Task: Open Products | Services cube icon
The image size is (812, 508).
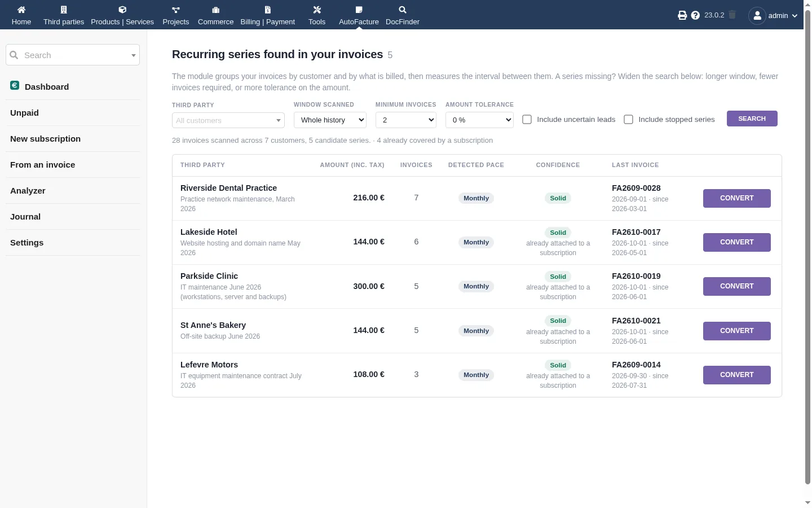Action: pyautogui.click(x=122, y=10)
